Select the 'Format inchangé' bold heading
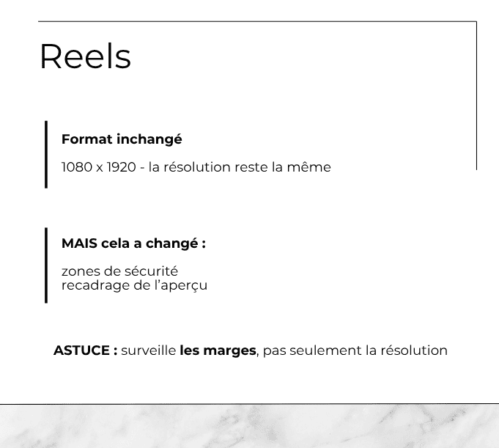 tap(122, 139)
